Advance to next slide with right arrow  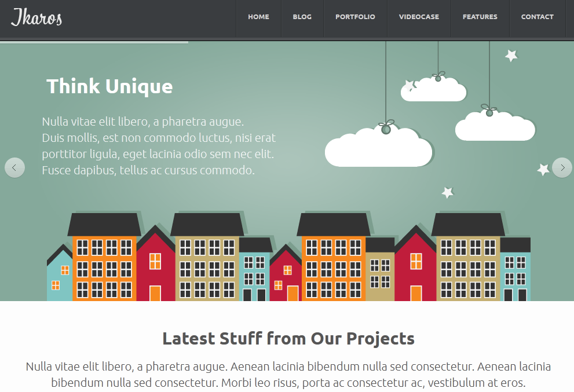562,168
